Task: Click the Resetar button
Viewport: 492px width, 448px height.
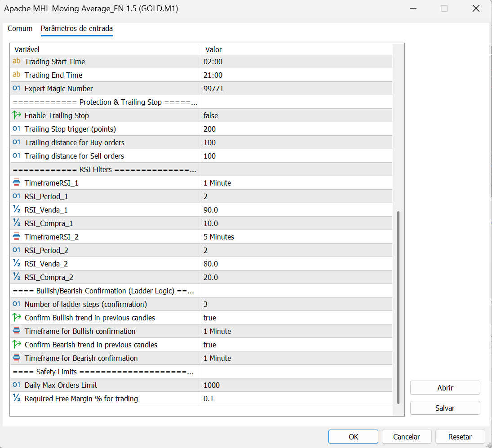Action: click(x=460, y=437)
